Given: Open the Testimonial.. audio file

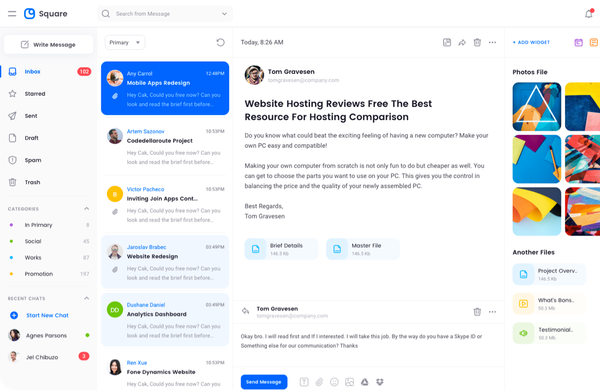Looking at the screenshot, I should 549,333.
